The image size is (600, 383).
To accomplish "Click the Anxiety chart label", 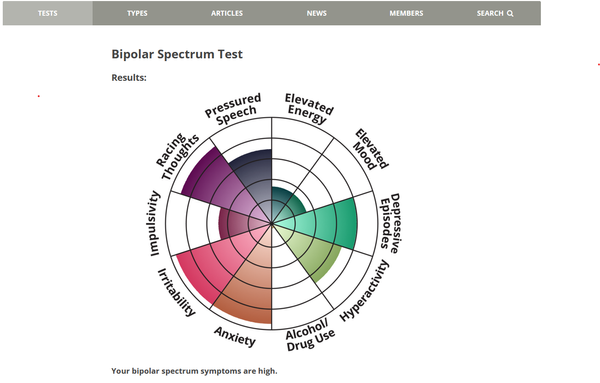I will coord(235,336).
